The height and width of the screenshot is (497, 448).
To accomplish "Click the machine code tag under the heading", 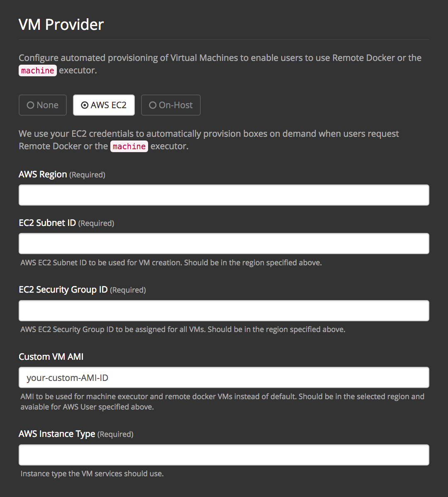I will (38, 70).
